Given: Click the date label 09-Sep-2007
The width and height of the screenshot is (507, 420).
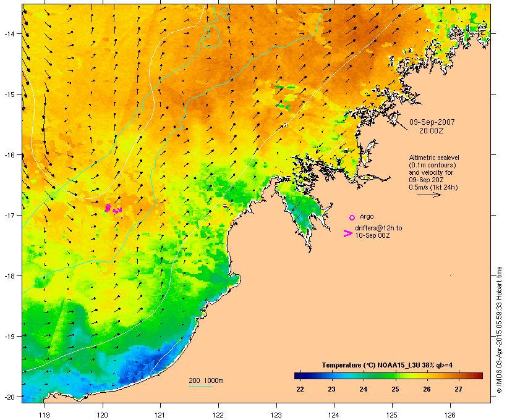Looking at the screenshot, I should (x=432, y=122).
